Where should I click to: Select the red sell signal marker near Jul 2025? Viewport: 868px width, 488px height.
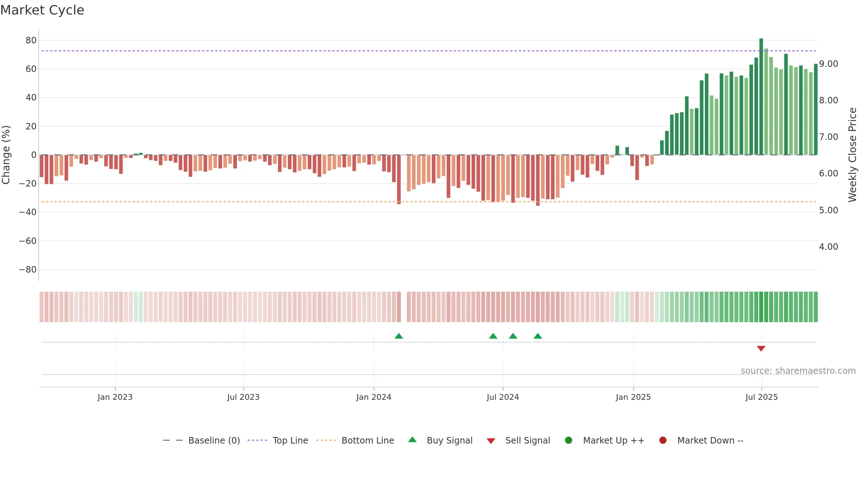761,348
